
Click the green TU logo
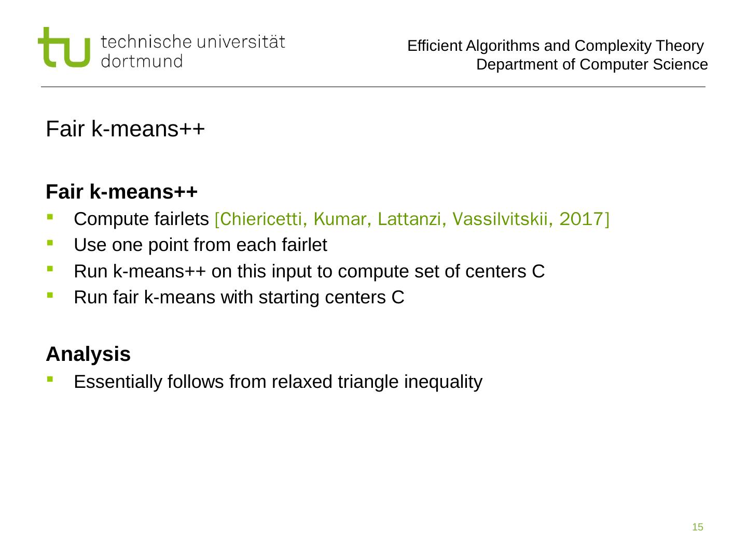click(63, 48)
